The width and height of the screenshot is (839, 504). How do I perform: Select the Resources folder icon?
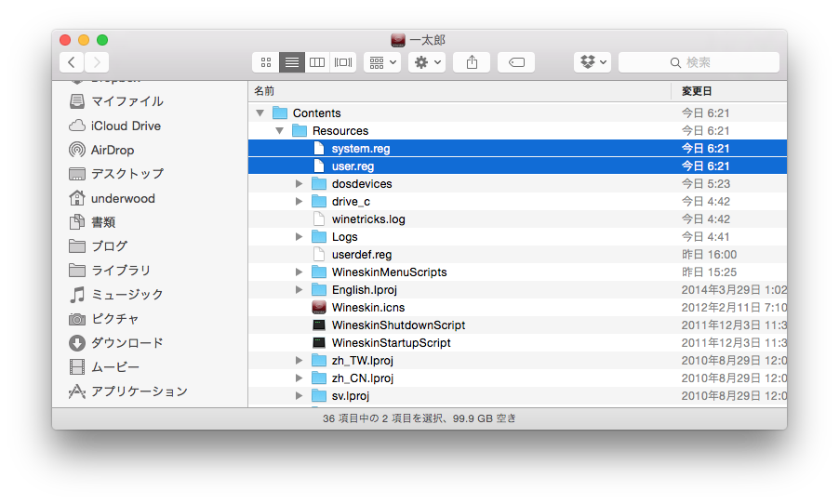pyautogui.click(x=300, y=130)
